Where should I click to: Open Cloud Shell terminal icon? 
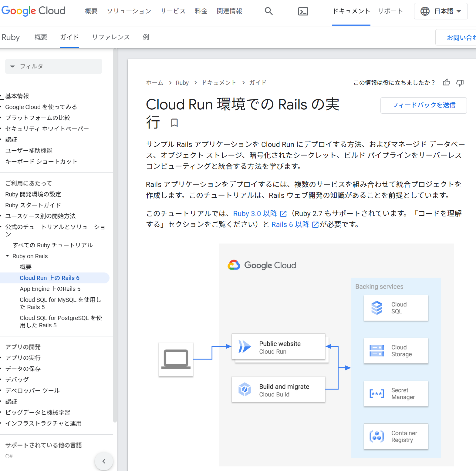(303, 12)
